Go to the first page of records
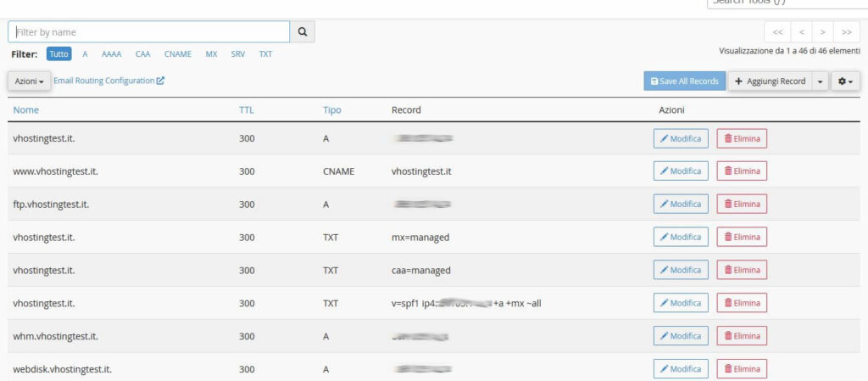The image size is (868, 381). tap(778, 32)
